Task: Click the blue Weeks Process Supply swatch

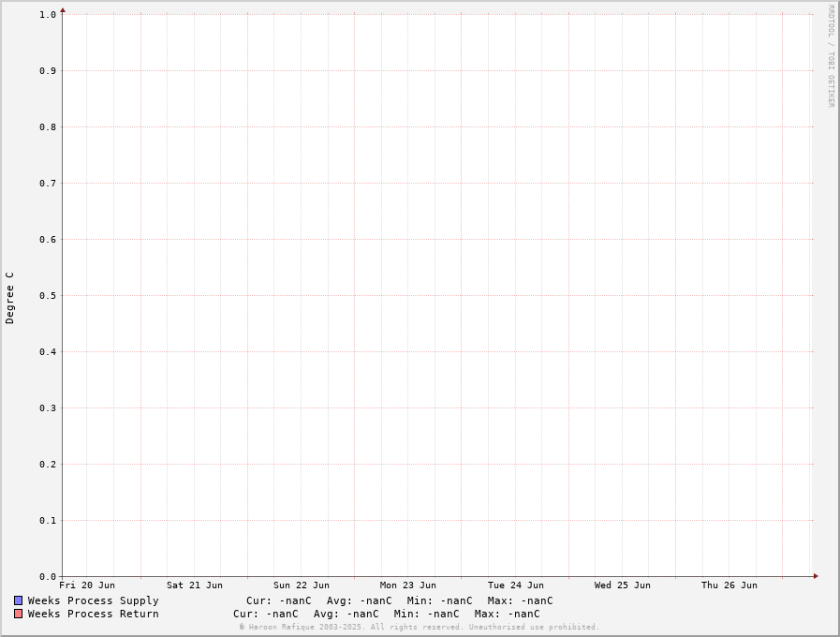Action: (x=18, y=600)
